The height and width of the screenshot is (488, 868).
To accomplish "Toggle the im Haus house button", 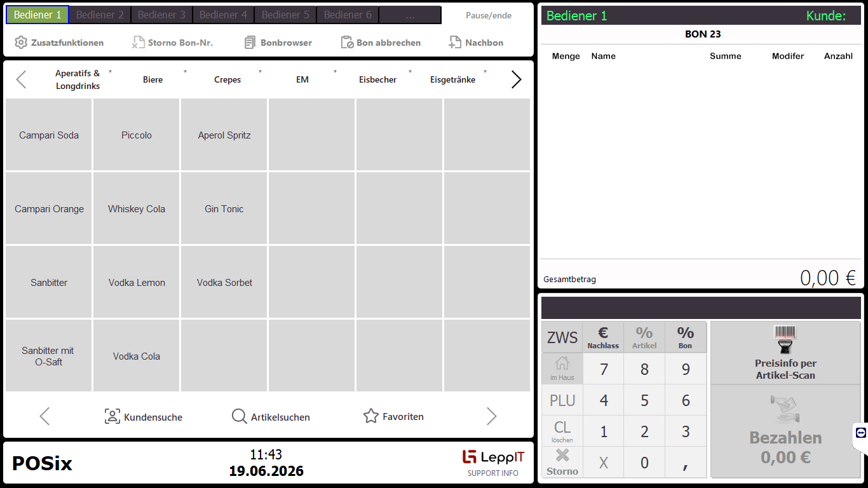I will pos(562,369).
